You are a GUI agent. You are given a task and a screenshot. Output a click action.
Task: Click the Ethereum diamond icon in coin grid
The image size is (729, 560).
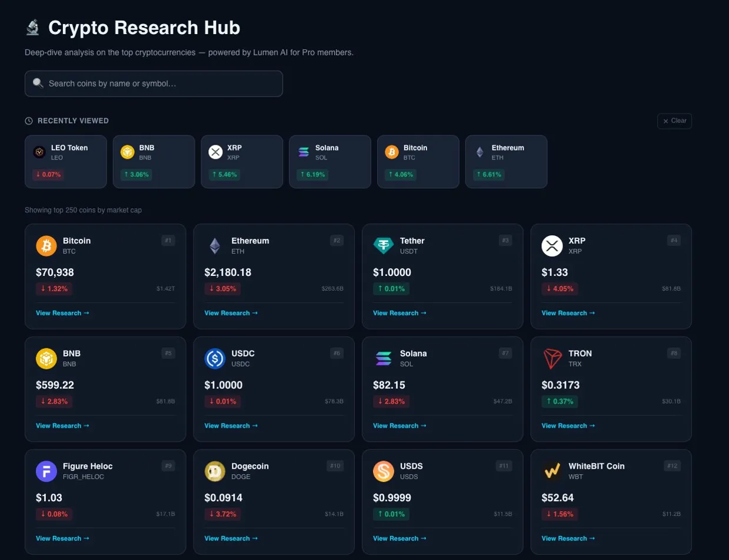pos(215,246)
